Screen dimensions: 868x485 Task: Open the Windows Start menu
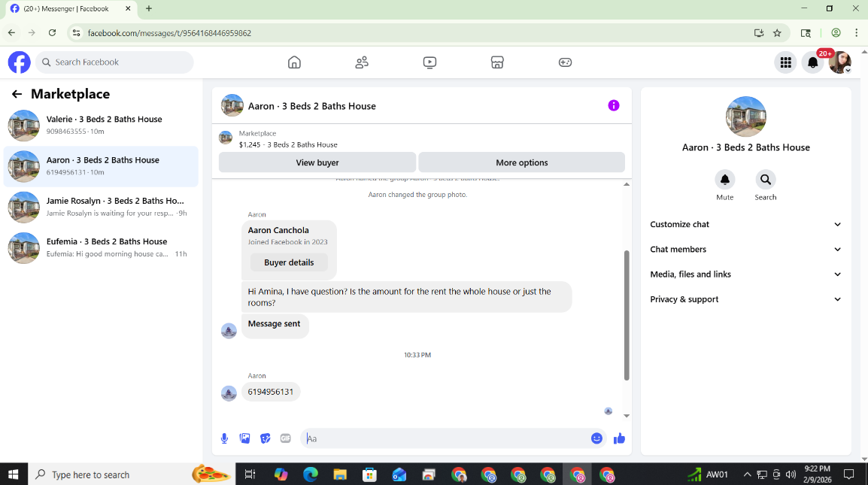(14, 474)
